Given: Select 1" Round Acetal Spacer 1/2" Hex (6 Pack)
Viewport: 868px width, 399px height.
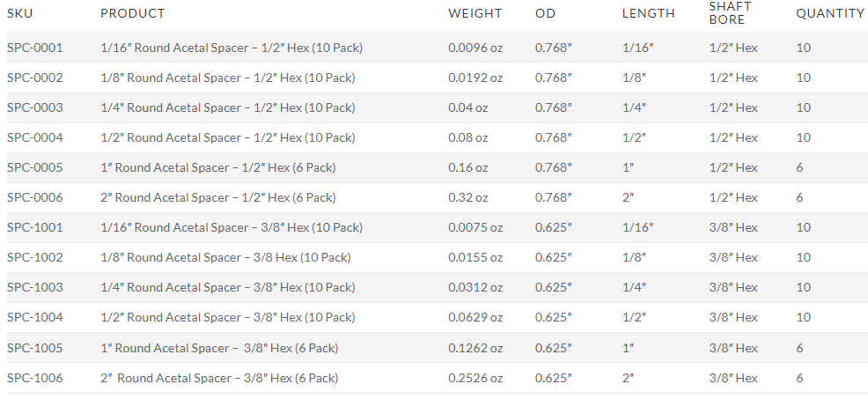Looking at the screenshot, I should (x=218, y=167).
